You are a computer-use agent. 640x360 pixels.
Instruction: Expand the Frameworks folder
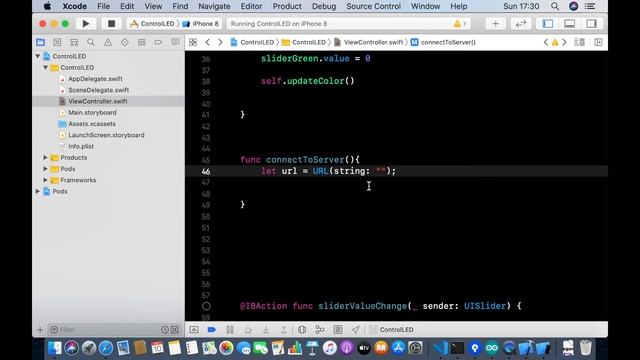45,180
